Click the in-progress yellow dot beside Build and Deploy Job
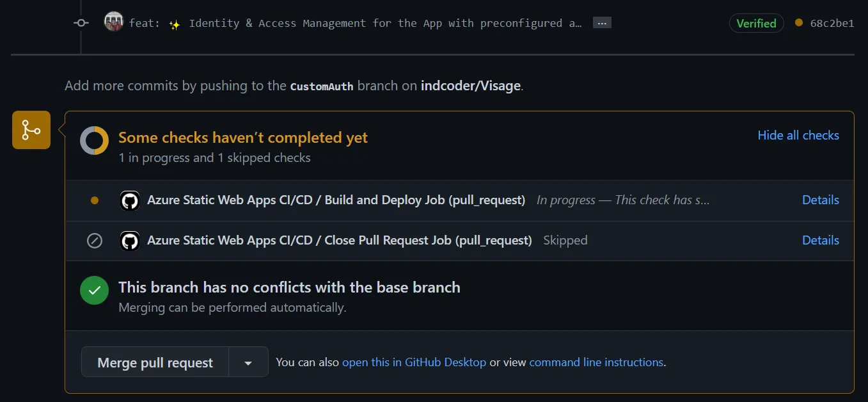The height and width of the screenshot is (402, 868). coord(95,200)
